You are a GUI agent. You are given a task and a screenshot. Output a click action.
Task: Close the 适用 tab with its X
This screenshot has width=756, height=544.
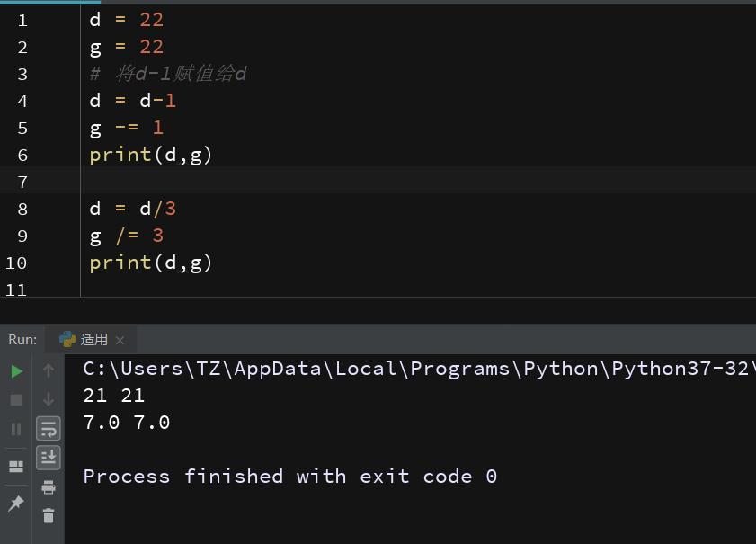coord(120,339)
